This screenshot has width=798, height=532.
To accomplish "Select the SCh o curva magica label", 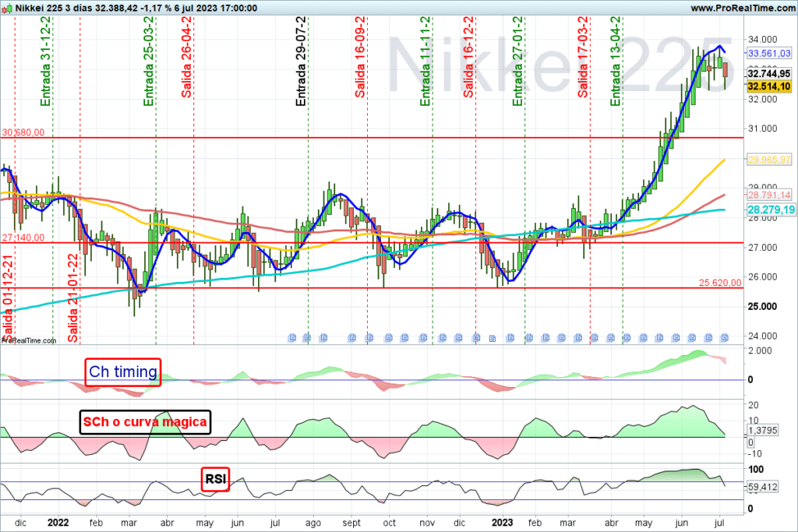I will (x=145, y=422).
